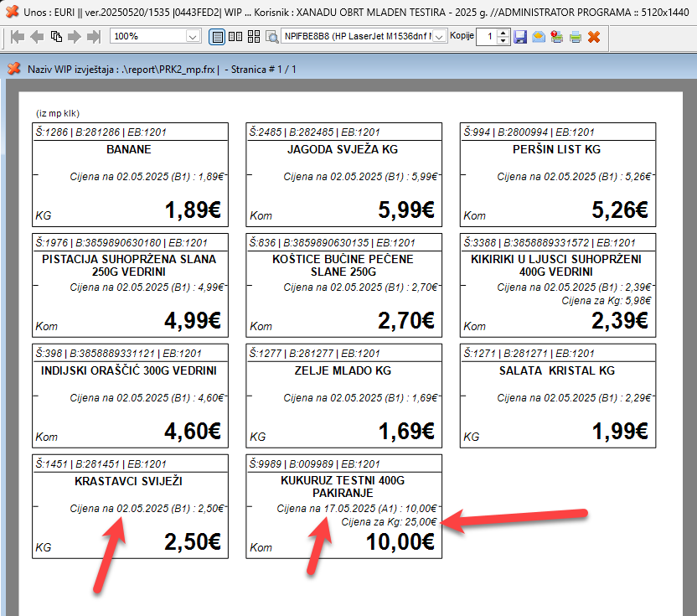Decrease the Kopije count with down arrow
Image resolution: width=697 pixels, height=616 pixels.
click(x=503, y=41)
